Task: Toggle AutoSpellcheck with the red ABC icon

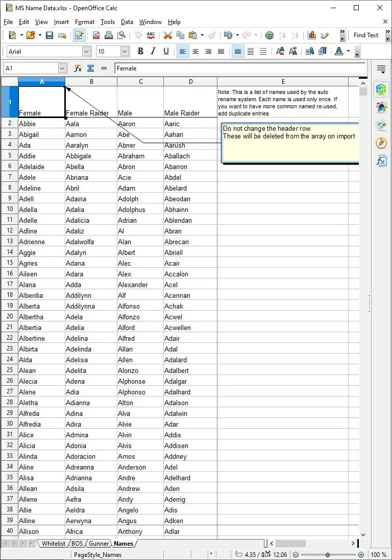Action: pyautogui.click(x=151, y=35)
